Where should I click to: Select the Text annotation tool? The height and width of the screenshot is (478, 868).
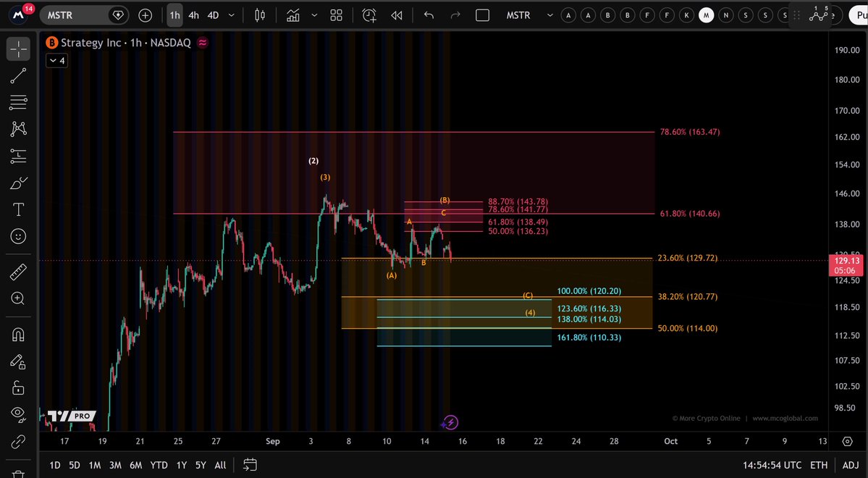click(x=18, y=209)
